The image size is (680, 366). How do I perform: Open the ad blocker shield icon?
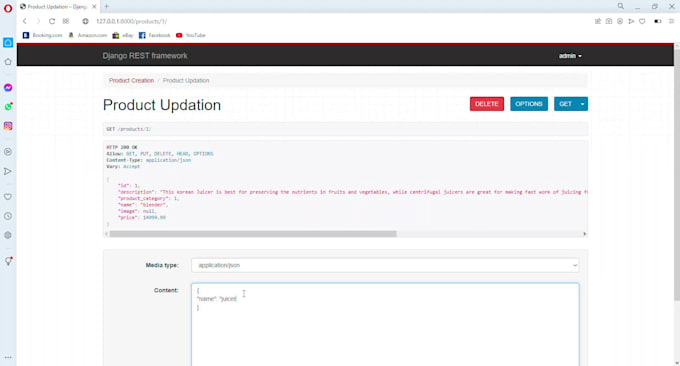pos(620,21)
